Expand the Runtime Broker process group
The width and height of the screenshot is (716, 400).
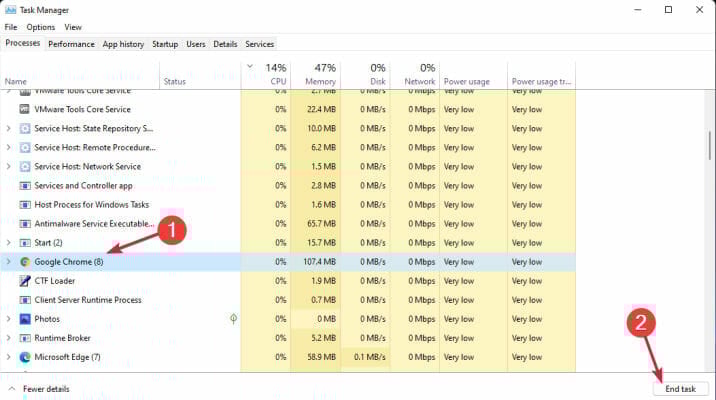pos(8,338)
